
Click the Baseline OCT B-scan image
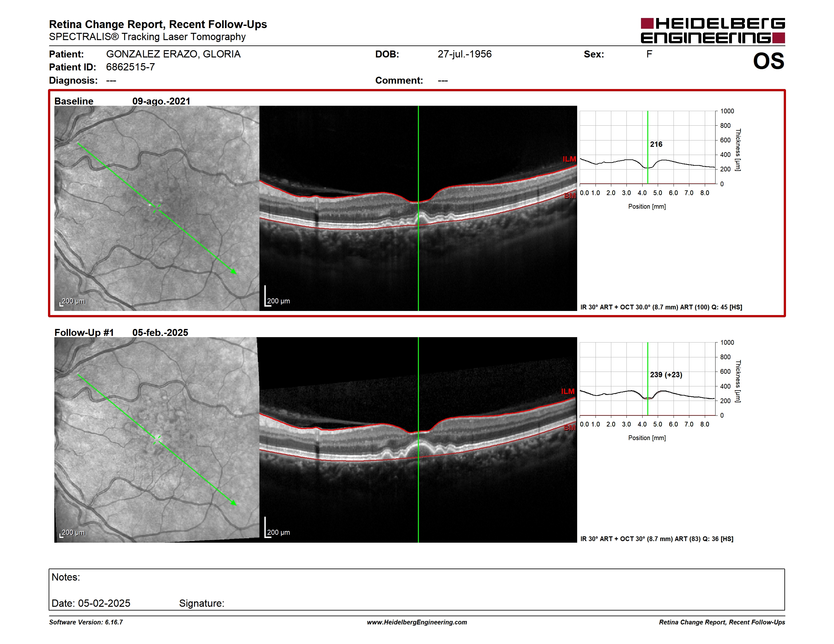point(418,208)
